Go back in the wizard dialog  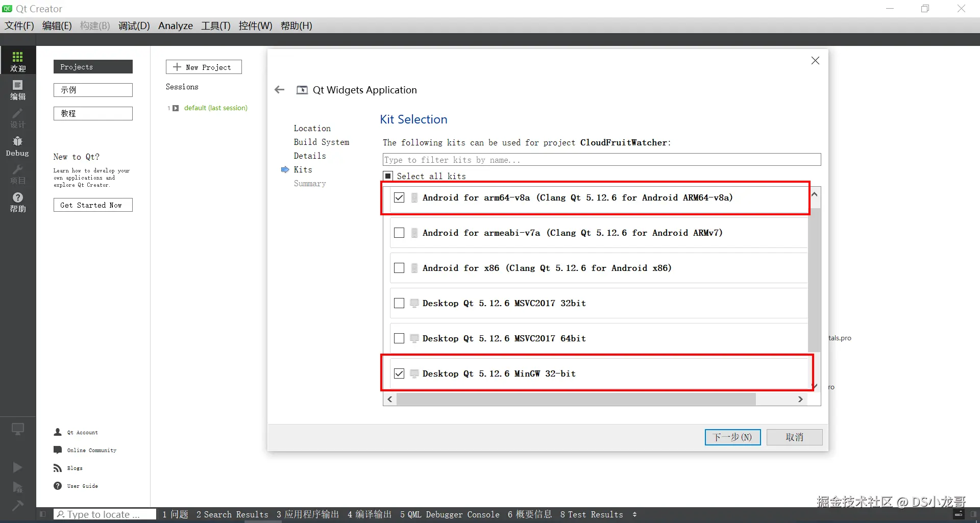click(x=279, y=90)
